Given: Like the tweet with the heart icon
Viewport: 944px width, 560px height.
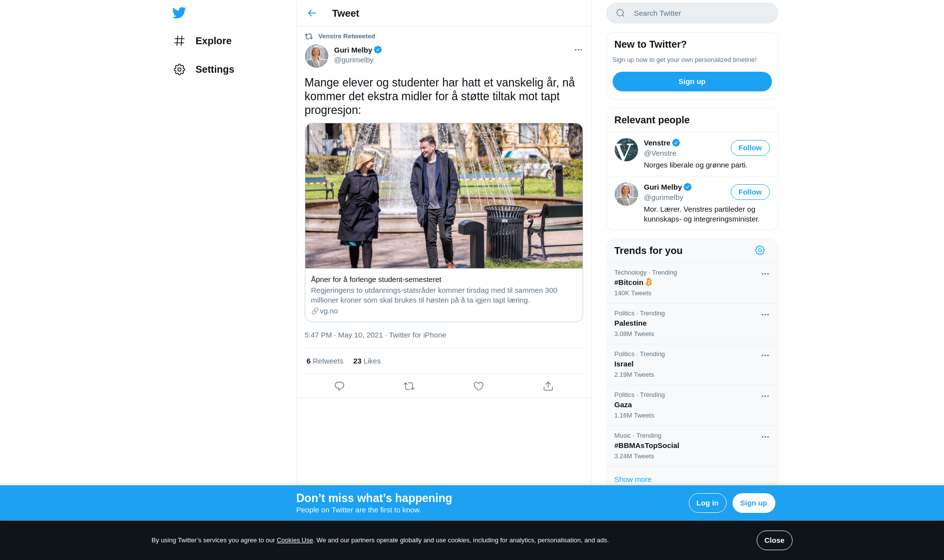Looking at the screenshot, I should pyautogui.click(x=478, y=386).
